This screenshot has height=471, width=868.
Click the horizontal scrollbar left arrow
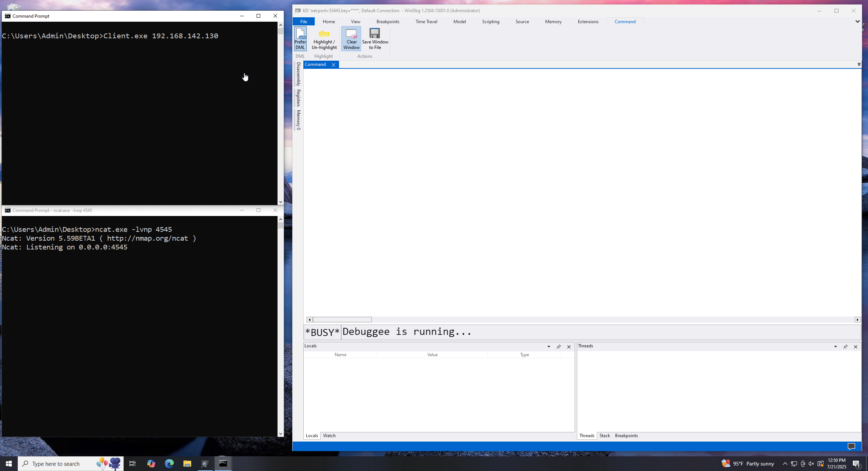pyautogui.click(x=310, y=320)
